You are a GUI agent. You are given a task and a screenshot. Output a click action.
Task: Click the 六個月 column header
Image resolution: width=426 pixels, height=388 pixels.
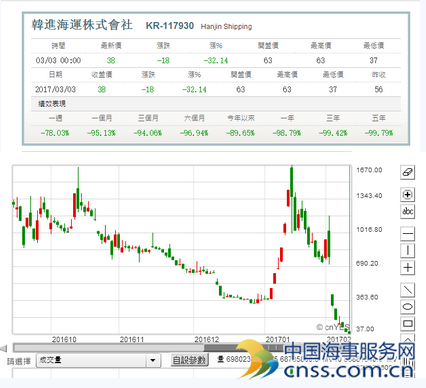click(194, 118)
